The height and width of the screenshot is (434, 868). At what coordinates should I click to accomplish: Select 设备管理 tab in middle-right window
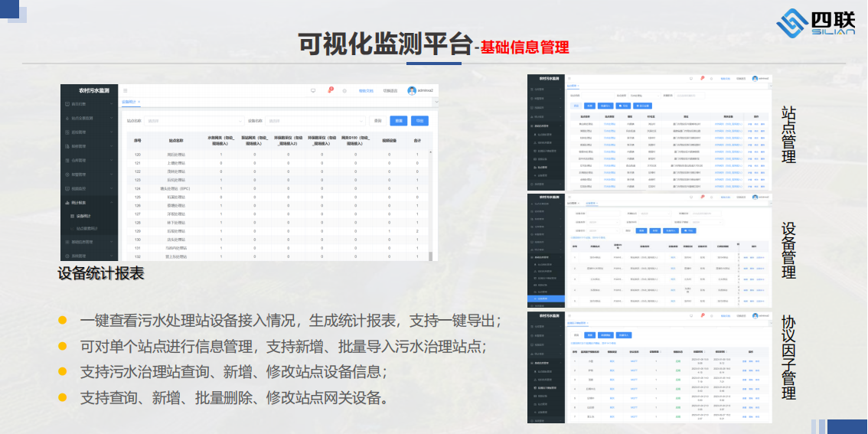click(591, 203)
